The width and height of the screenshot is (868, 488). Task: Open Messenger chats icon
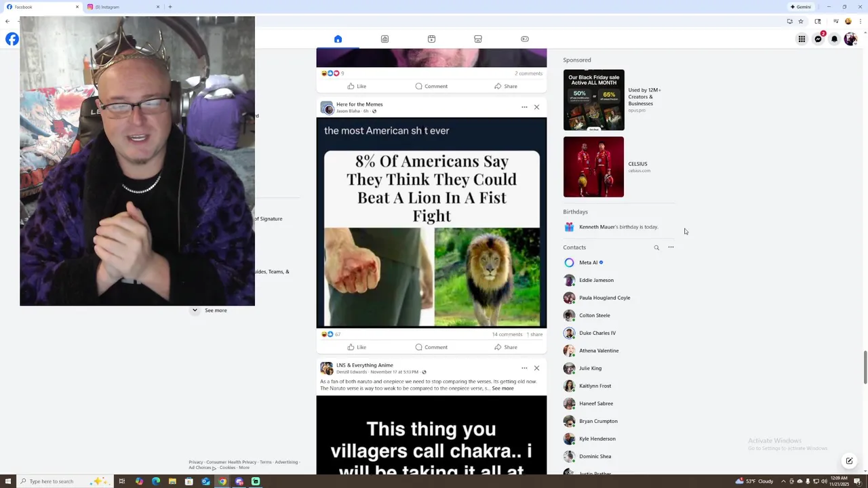[x=818, y=39]
